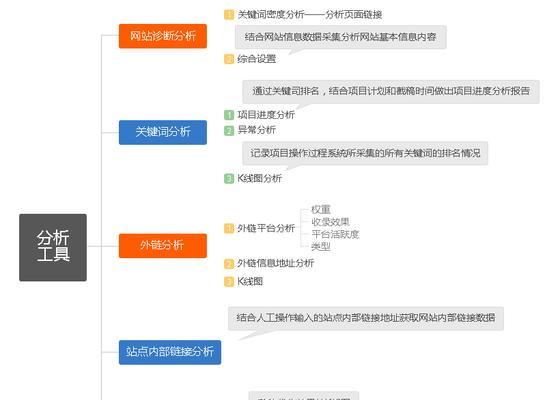Click the note starting 结合人工操作输入
Viewport: 560px width, 400px height.
point(366,318)
